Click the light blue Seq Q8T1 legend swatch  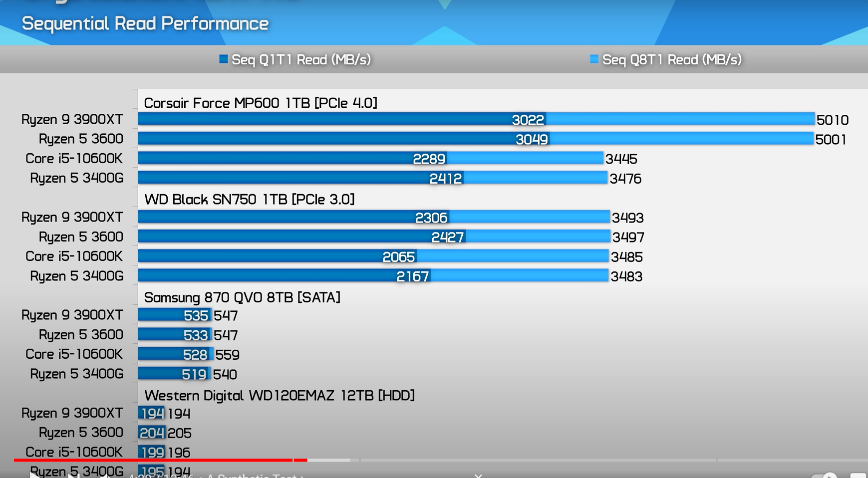(x=594, y=59)
